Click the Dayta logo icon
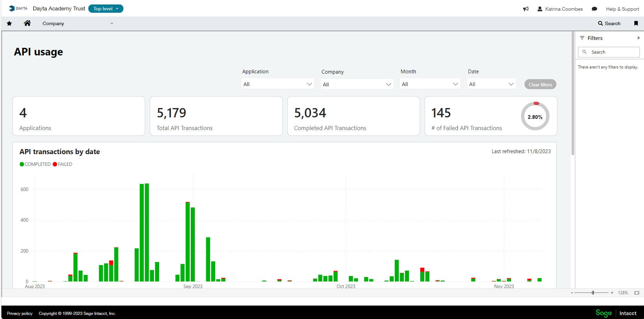Screen dimensions: 644x319 (18, 9)
